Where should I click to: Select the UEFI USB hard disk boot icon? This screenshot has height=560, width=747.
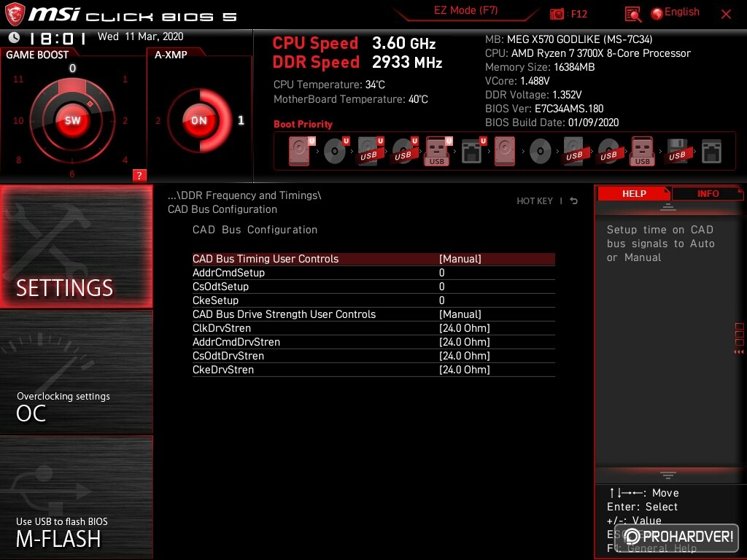pos(371,151)
